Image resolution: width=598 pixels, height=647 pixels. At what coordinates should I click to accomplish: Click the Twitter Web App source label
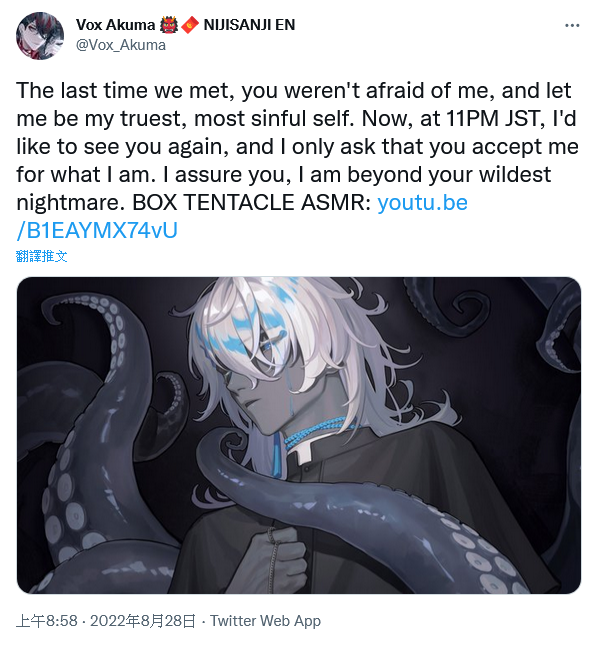[x=265, y=621]
